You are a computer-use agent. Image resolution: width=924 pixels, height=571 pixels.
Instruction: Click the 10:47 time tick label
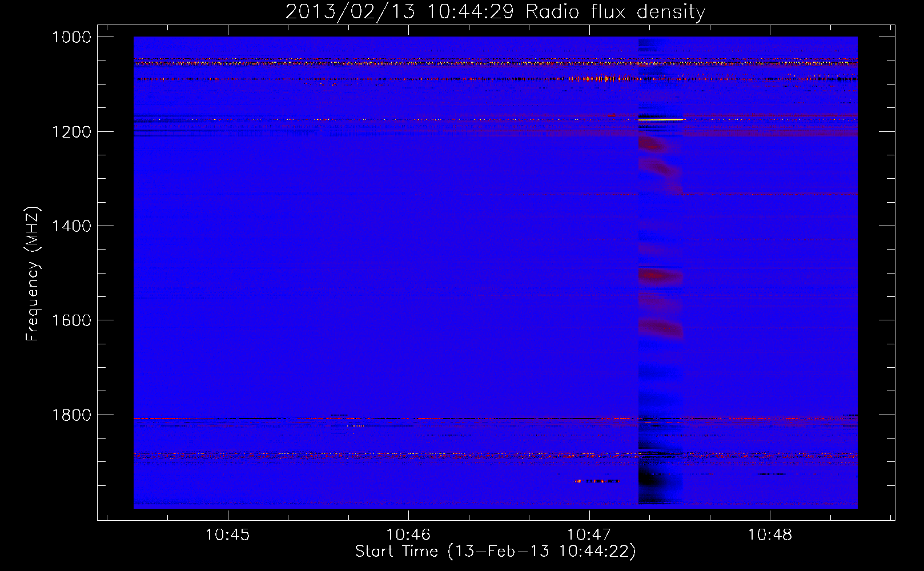pos(589,535)
